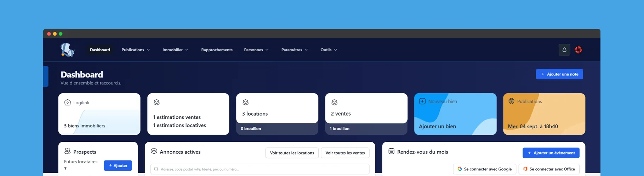The width and height of the screenshot is (644, 176).
Task: Click the Prospects people icon
Action: (67, 151)
